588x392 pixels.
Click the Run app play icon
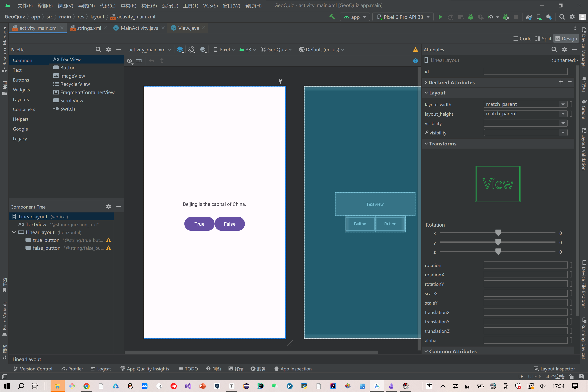440,17
